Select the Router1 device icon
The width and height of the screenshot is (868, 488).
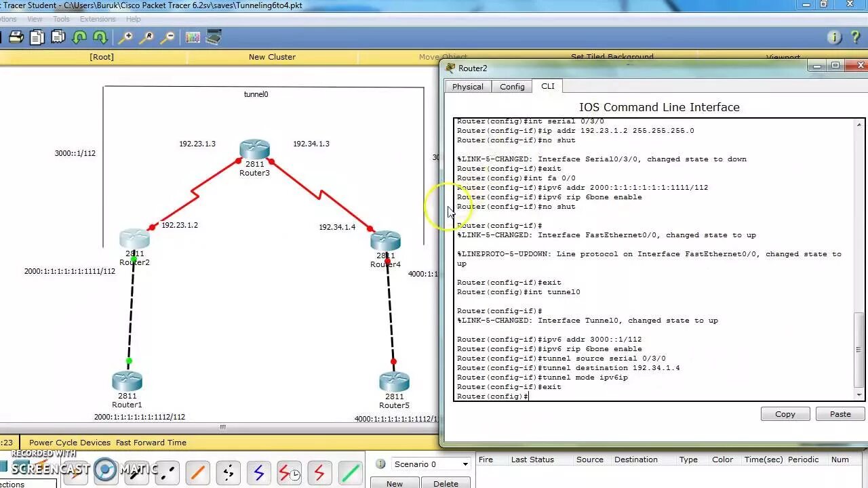(x=127, y=381)
